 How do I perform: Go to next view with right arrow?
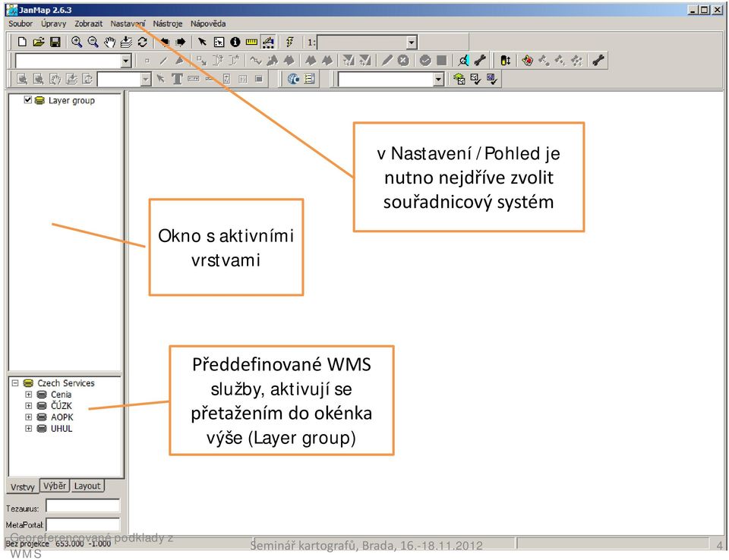click(181, 42)
